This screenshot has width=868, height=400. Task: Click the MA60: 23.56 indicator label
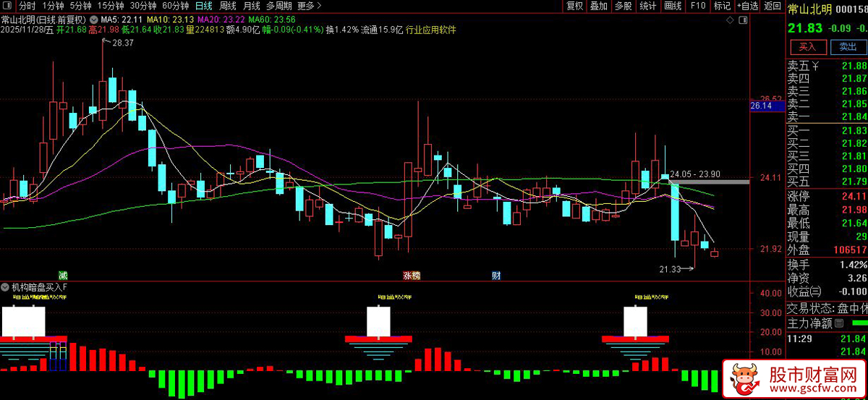click(x=271, y=18)
